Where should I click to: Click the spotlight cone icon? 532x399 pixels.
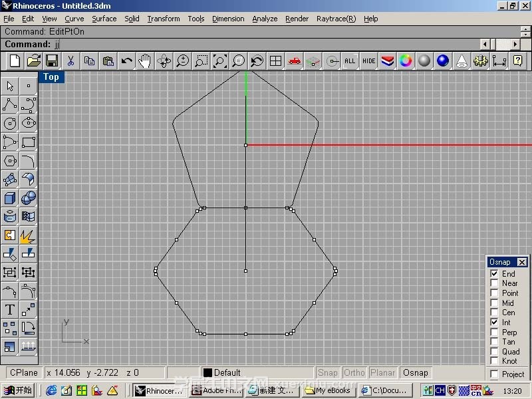click(x=462, y=61)
